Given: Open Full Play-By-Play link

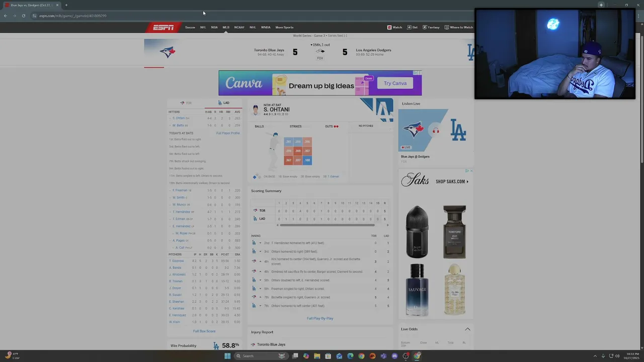Looking at the screenshot, I should point(320,318).
